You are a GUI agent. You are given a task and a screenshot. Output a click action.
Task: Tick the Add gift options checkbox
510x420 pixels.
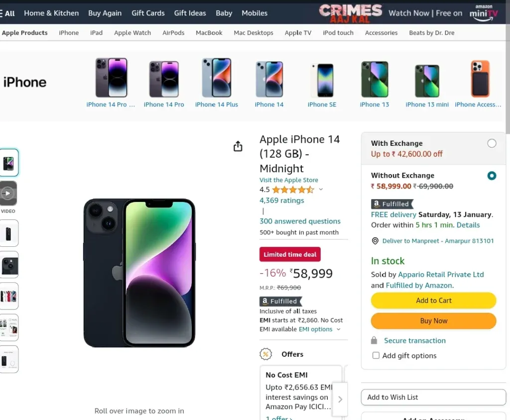tap(376, 355)
